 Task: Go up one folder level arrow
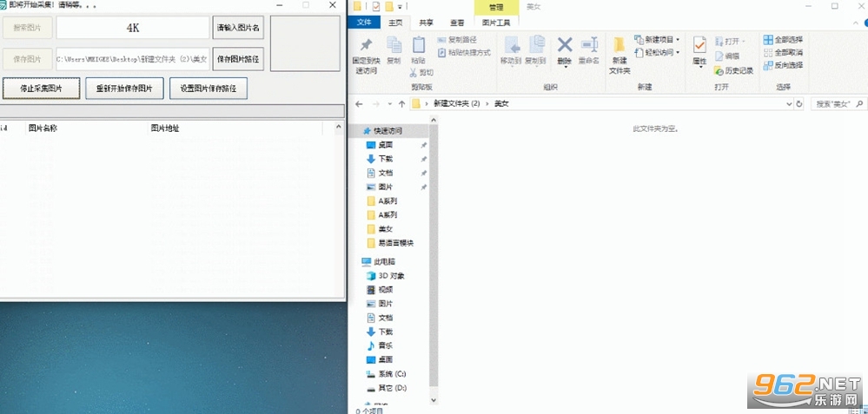pyautogui.click(x=402, y=104)
